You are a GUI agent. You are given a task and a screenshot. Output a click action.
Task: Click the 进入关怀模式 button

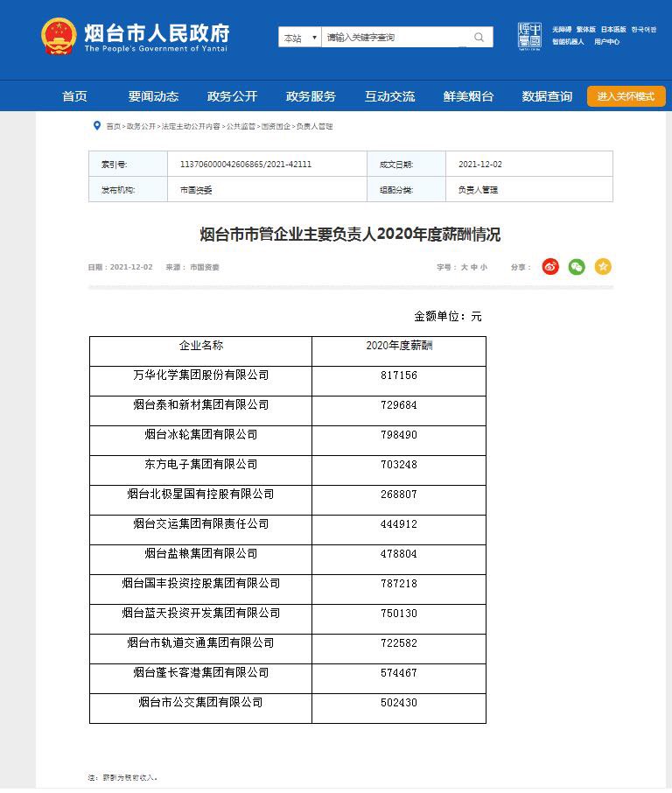pyautogui.click(x=626, y=96)
